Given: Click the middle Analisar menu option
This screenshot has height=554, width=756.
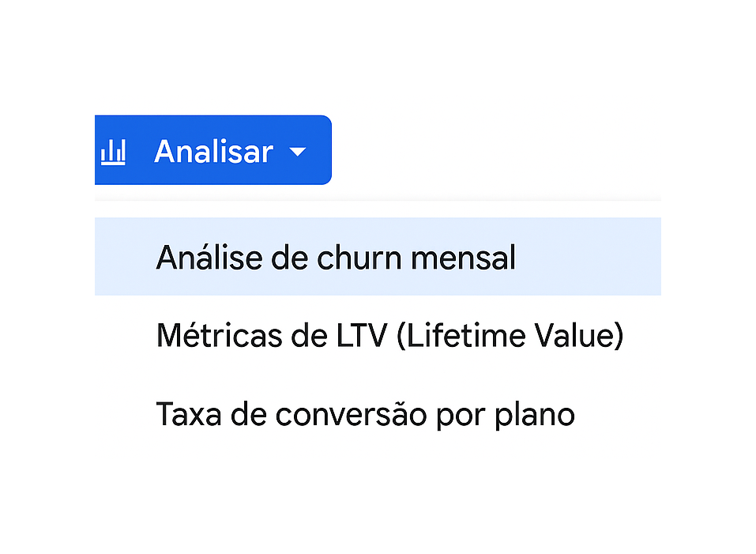Looking at the screenshot, I should (x=378, y=335).
